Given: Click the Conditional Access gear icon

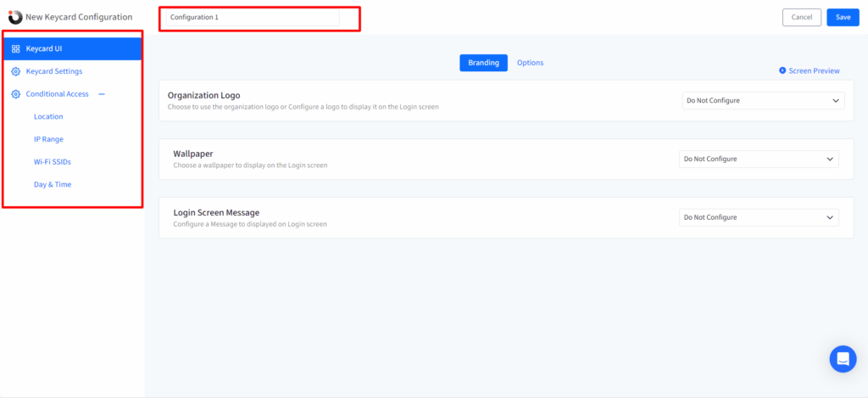Looking at the screenshot, I should point(15,94).
